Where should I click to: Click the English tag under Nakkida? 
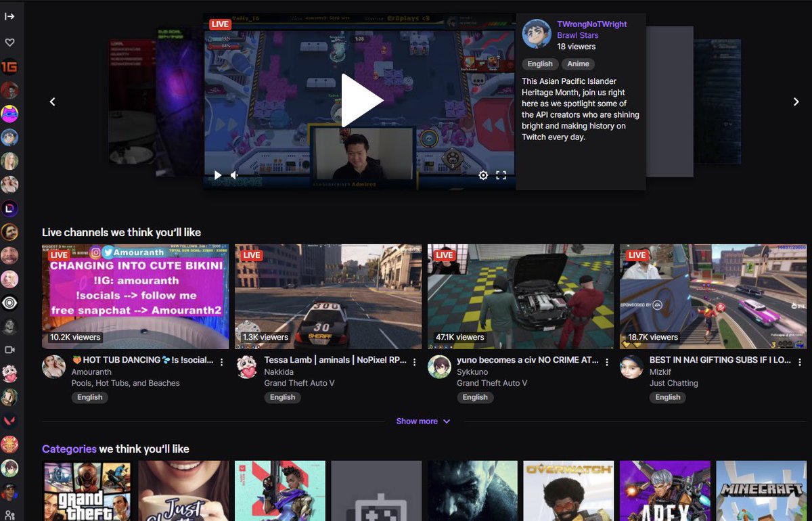[x=283, y=397]
